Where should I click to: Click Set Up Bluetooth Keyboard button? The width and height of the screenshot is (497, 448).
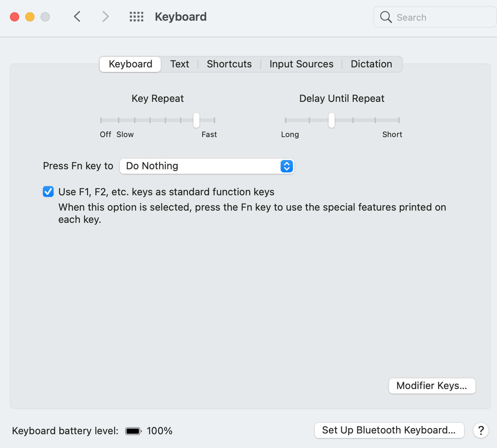coord(389,430)
